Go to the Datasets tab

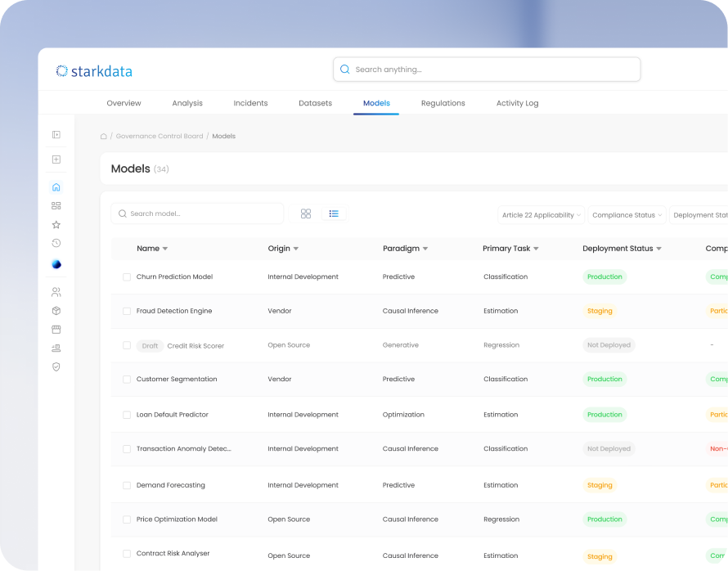coord(315,103)
